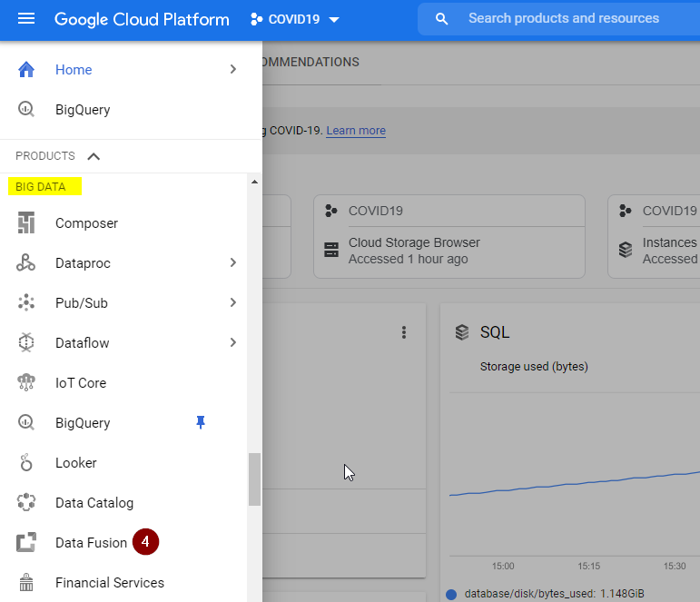
Task: Click the hamburger navigation menu icon
Action: tap(26, 19)
